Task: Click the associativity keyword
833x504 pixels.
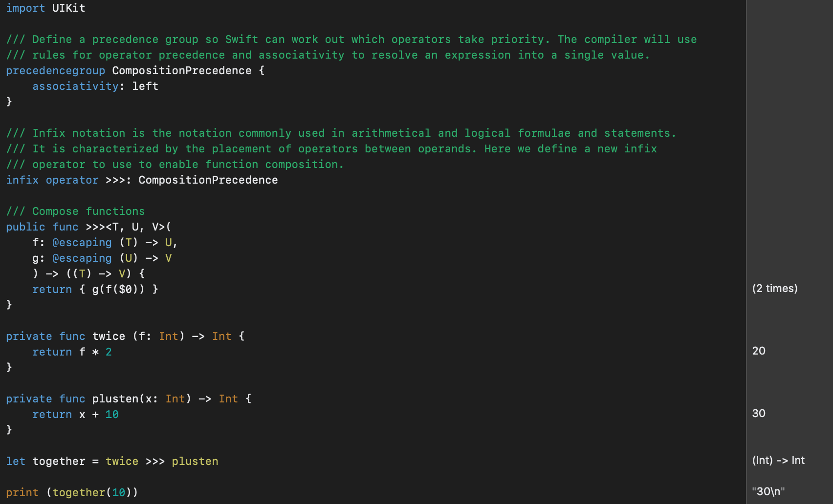Action: [75, 86]
